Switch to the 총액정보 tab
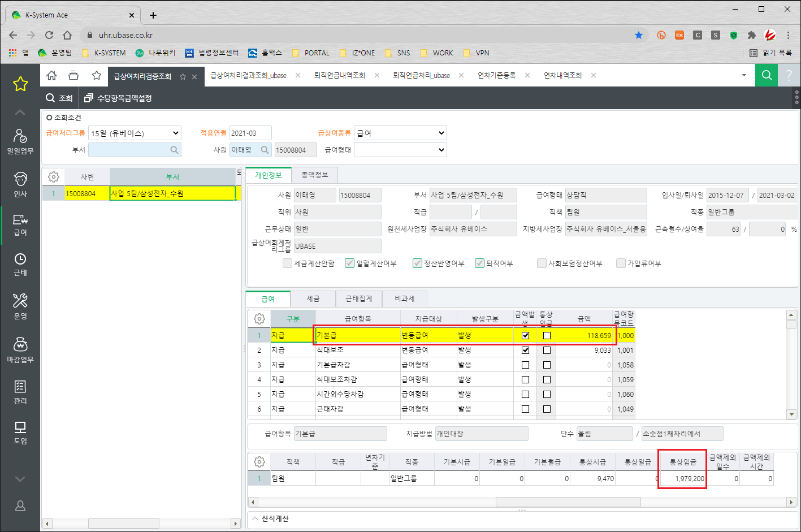 coord(314,175)
